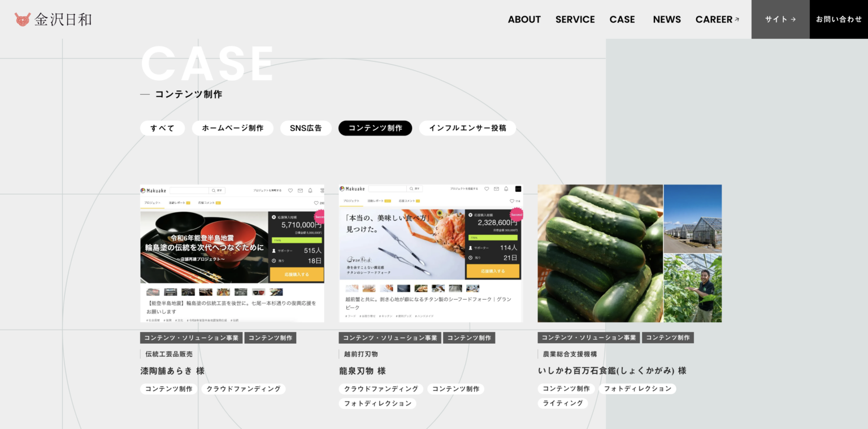Click the Kanazawa Biyori logo
868x429 pixels.
coord(53,19)
